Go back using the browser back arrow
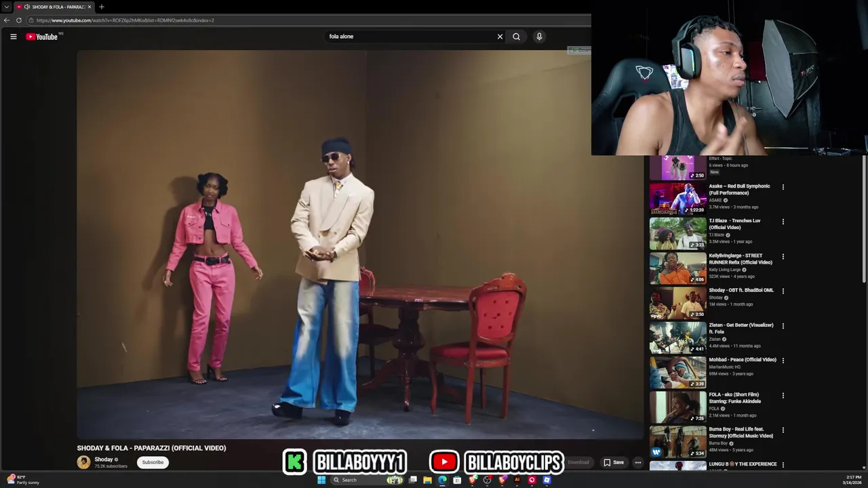The height and width of the screenshot is (488, 868). [7, 20]
